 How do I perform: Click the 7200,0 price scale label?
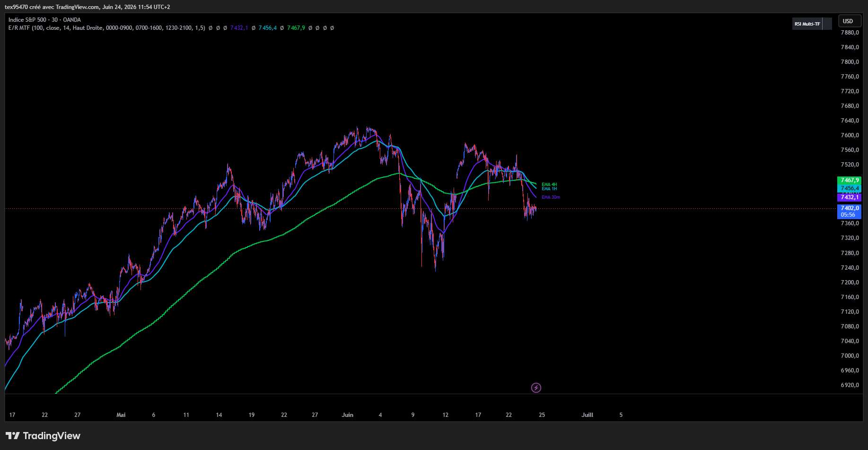850,282
